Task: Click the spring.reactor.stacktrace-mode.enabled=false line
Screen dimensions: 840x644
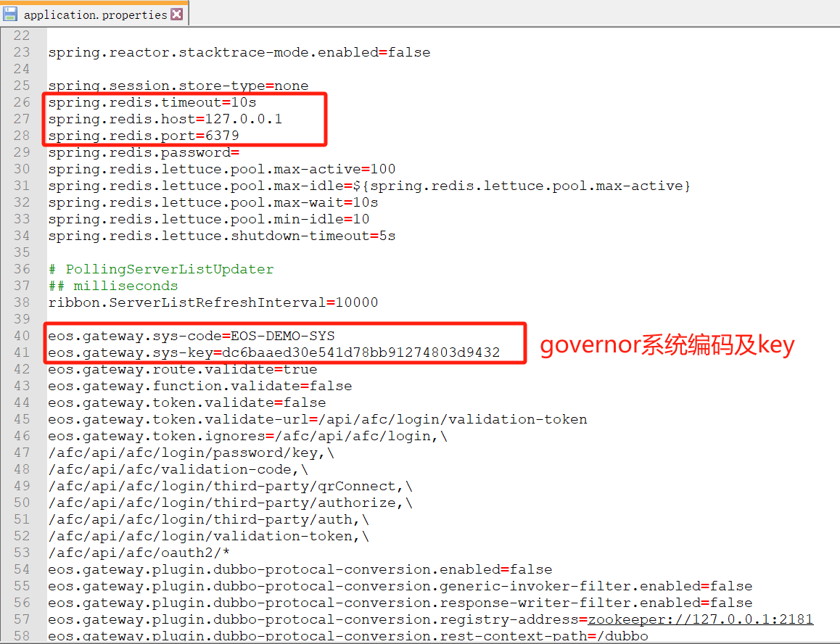Action: [239, 52]
